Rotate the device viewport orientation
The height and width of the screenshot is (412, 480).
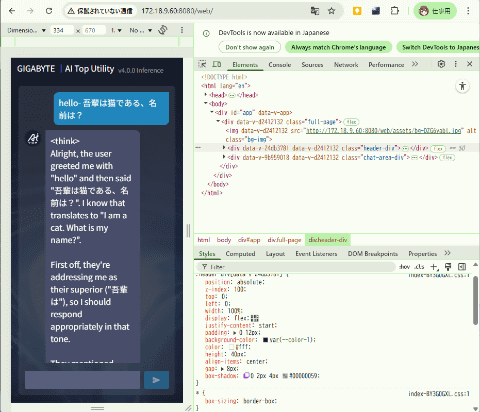163,30
